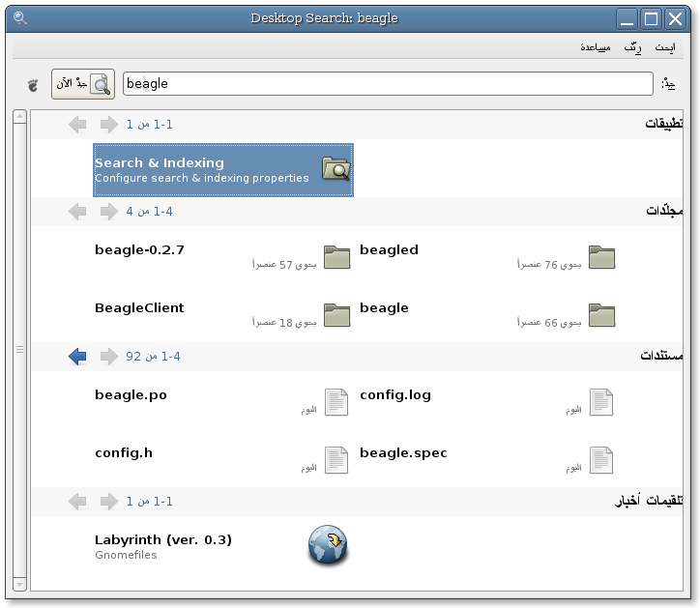
Task: Click the vertical scrollbar on the left
Action: point(19,350)
